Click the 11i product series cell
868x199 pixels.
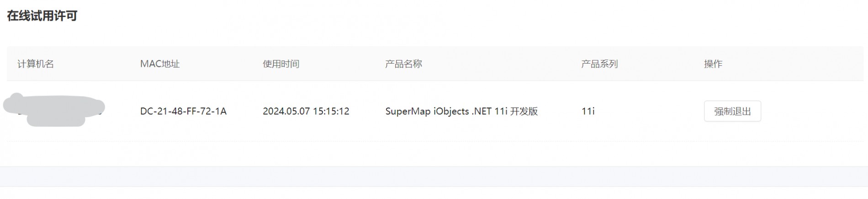point(588,111)
